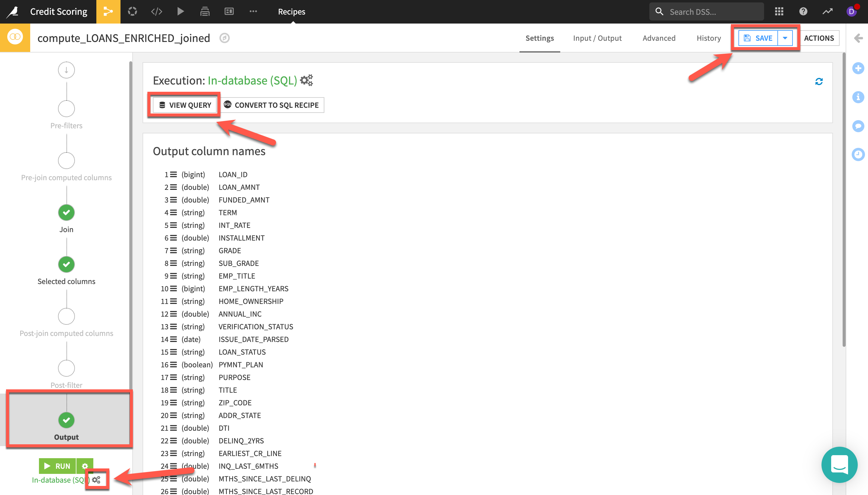Open the Actions menu button
868x495 pixels.
819,38
